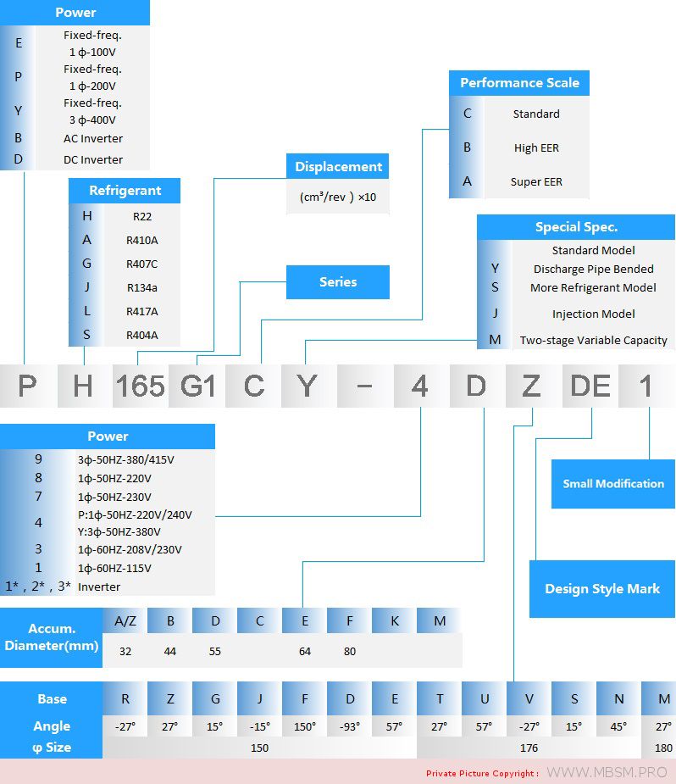Click the "Special Spec." table header
The image size is (676, 784).
576,227
